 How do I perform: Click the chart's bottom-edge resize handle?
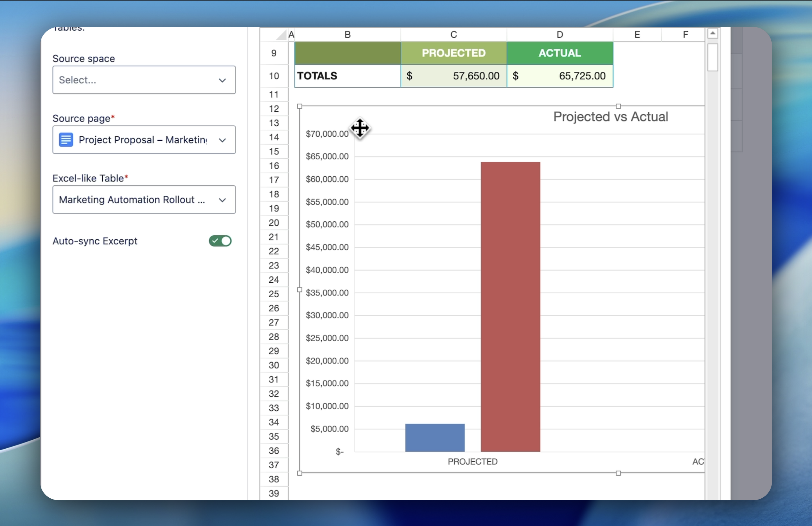click(x=618, y=473)
